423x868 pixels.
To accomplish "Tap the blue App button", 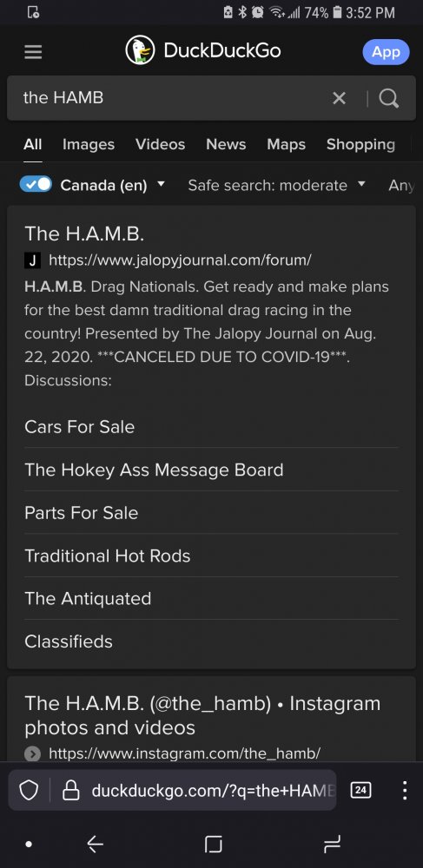I will click(386, 52).
